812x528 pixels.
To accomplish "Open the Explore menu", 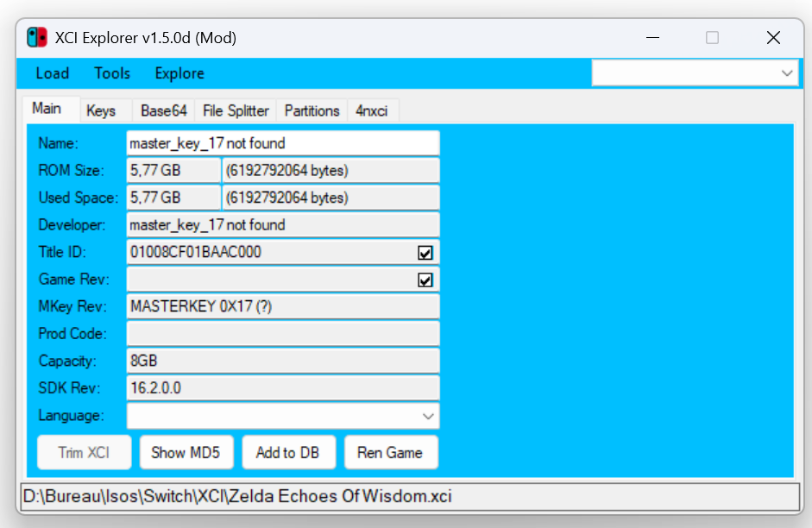I will pos(179,73).
